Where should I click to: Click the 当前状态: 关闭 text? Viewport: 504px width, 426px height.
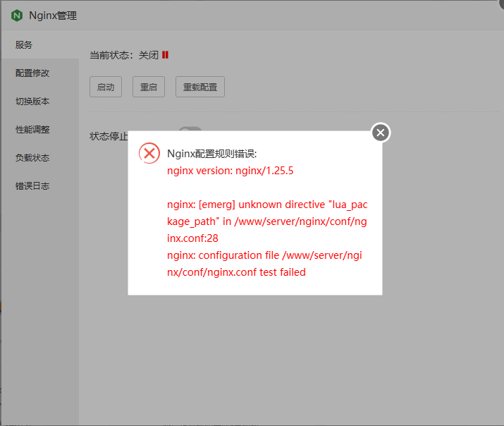tap(124, 55)
